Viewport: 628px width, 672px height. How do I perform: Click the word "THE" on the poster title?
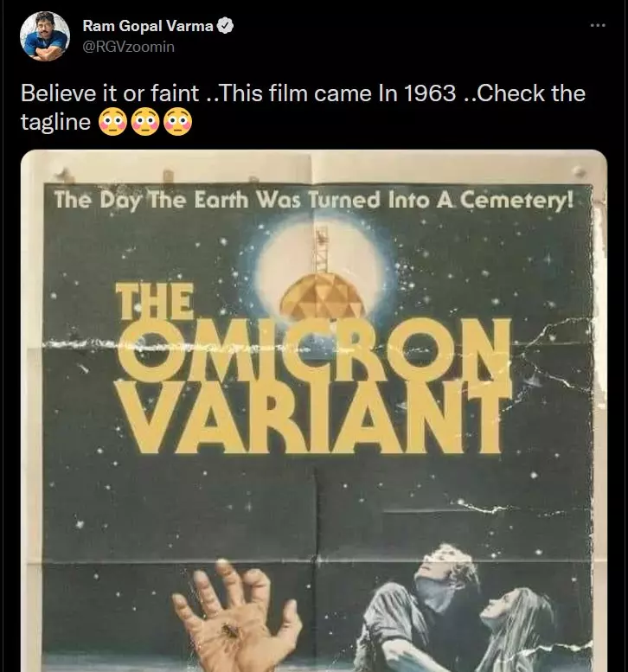tap(154, 302)
